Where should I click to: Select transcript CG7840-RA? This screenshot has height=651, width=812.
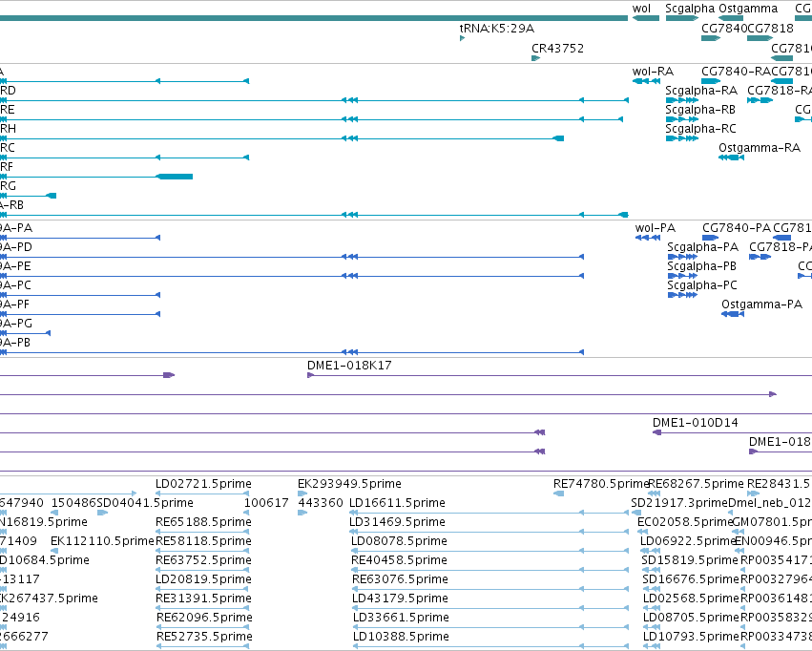711,81
